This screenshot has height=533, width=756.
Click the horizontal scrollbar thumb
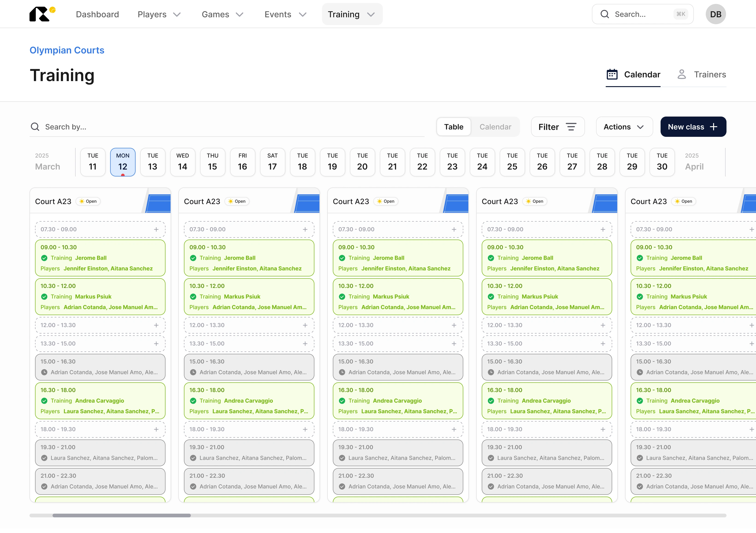click(x=121, y=515)
